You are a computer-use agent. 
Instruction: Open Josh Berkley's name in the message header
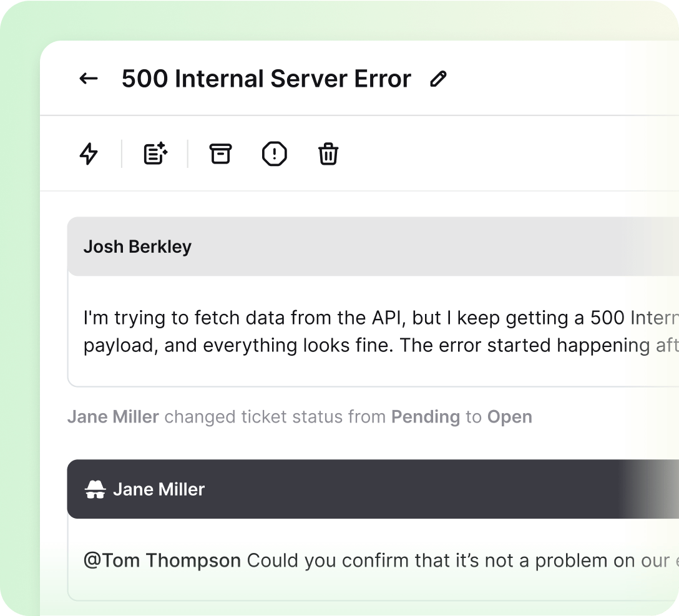(x=137, y=247)
